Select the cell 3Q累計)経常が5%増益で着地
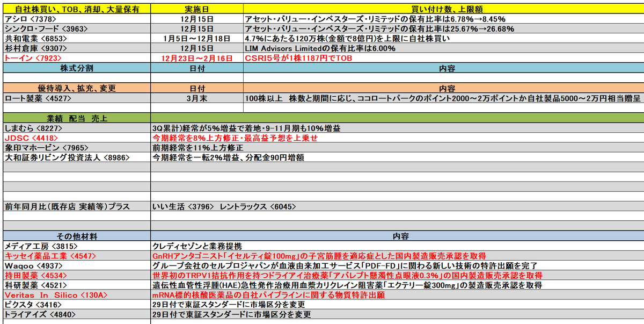Screen dimensions: 644x324 click(397, 128)
